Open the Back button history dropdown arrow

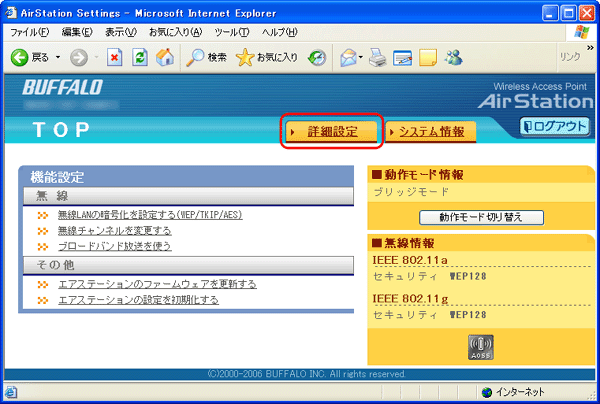point(58,57)
